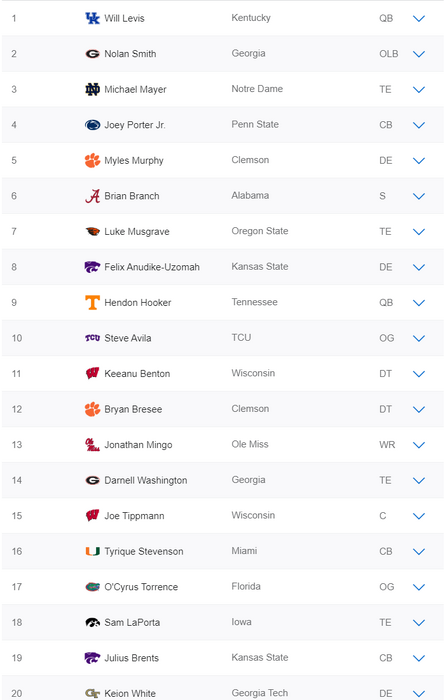This screenshot has width=445, height=700.
Task: Click the Tennessee T logo by Hendon Hooker
Action: pyautogui.click(x=92, y=303)
